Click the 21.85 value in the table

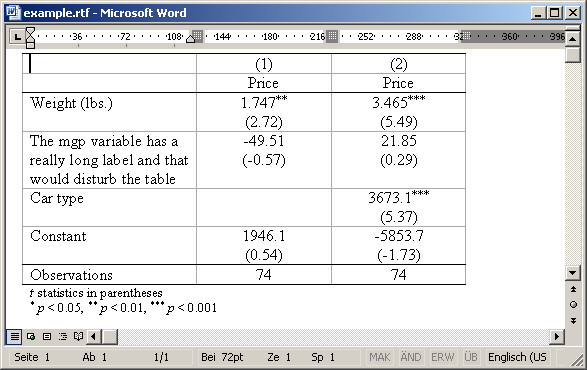tap(399, 141)
